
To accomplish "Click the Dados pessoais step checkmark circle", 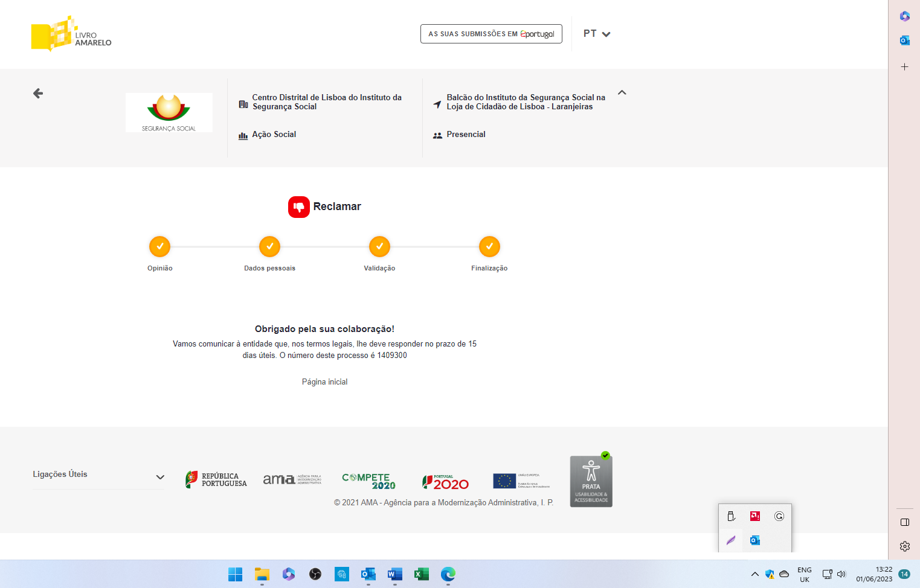I will [x=269, y=246].
